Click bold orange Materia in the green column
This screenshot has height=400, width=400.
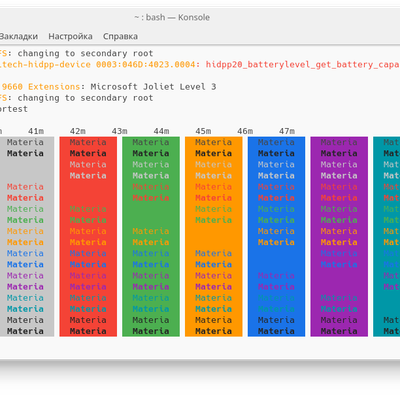pos(151,242)
